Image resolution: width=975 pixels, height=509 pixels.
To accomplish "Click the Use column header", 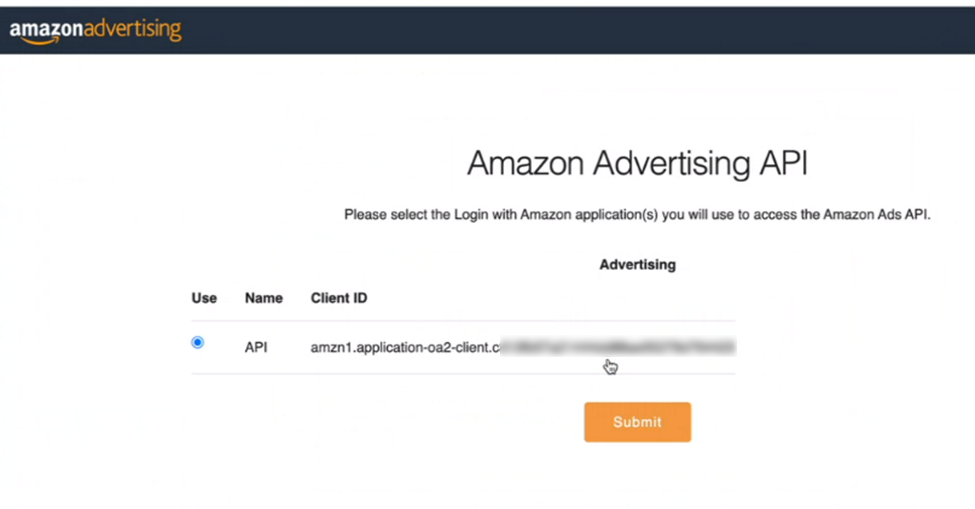I will [204, 298].
